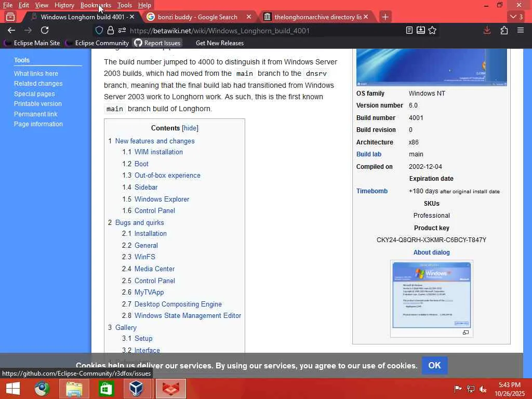Open the Eclipse Main Site bookmark
Image resolution: width=532 pixels, height=399 pixels.
click(x=33, y=43)
